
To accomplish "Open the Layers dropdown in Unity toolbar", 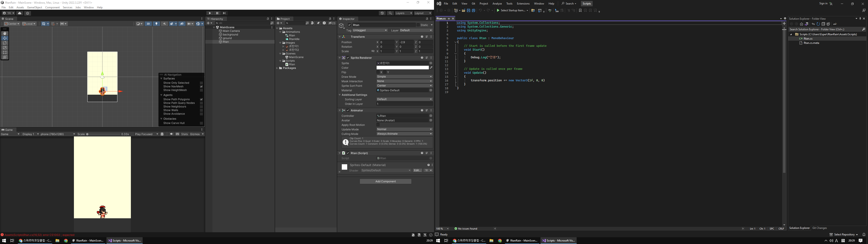I will (x=404, y=13).
